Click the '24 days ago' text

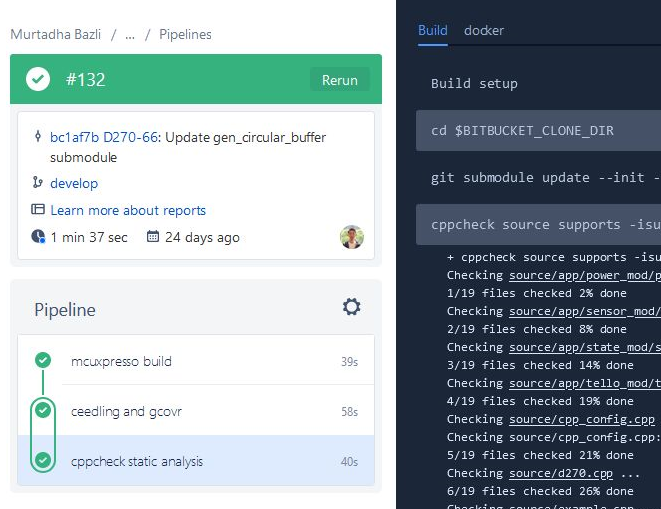pyautogui.click(x=202, y=237)
